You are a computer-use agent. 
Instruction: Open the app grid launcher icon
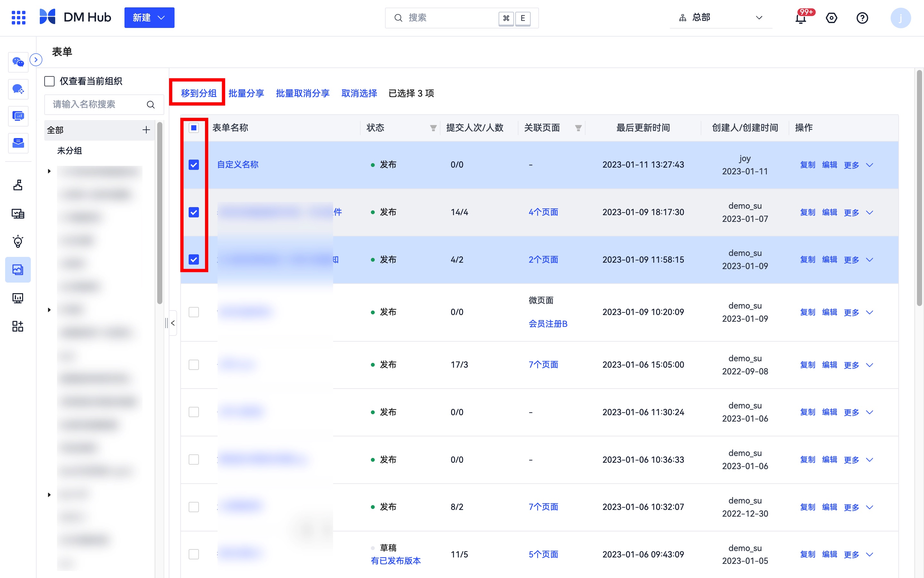click(18, 18)
